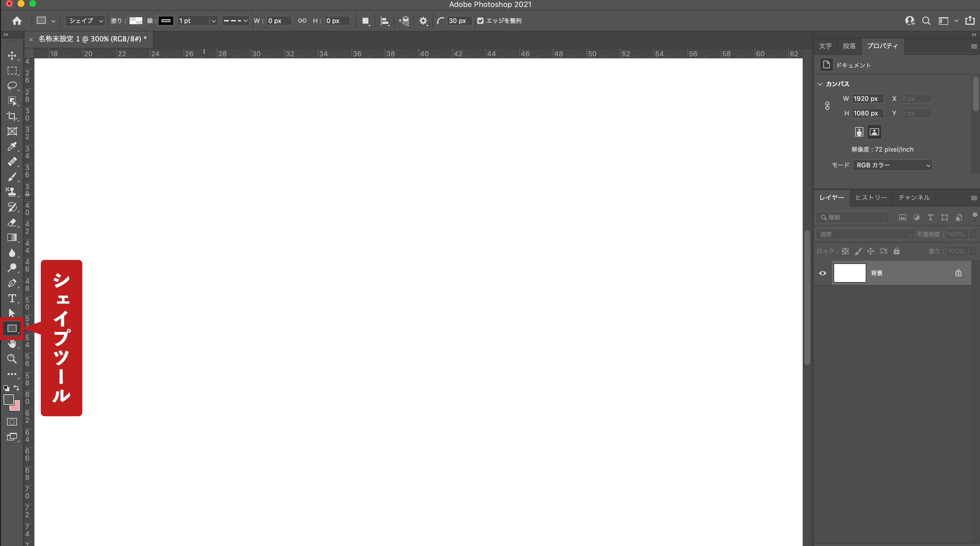
Task: Select the Crop tool
Action: 12,116
